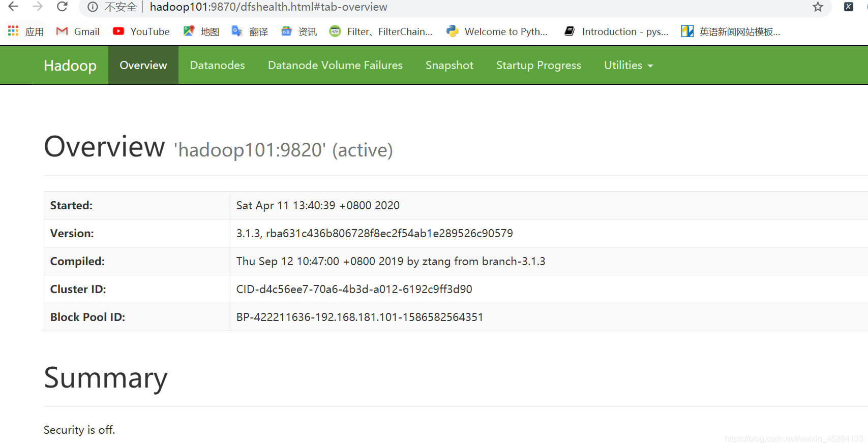Reload the page with the refresh icon
Screen dimensions: 868x448
[62, 7]
